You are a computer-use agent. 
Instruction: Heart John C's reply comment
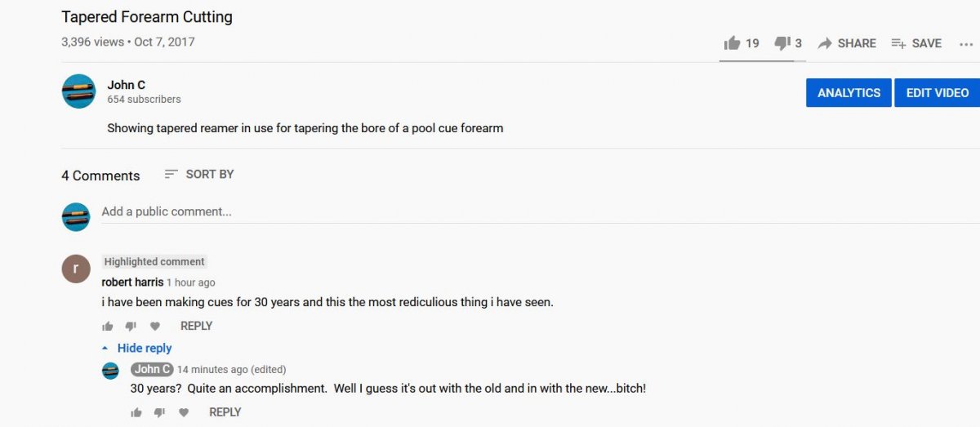[184, 413]
